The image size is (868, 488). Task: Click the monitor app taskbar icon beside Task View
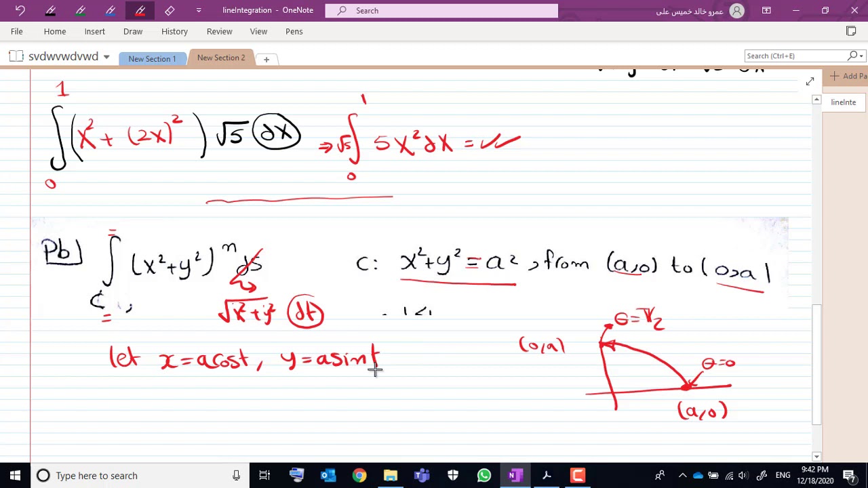pos(297,475)
